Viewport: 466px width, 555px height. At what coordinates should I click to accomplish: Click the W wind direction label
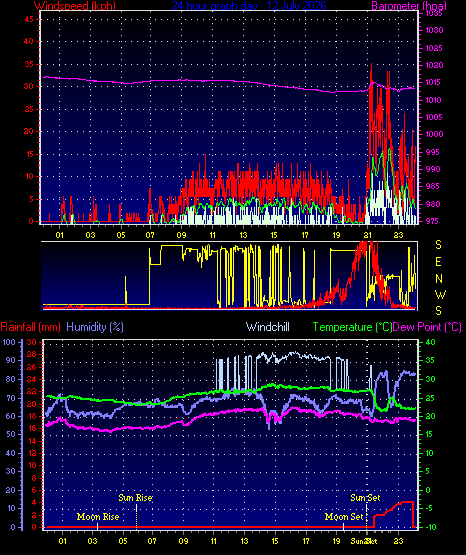[x=441, y=294]
